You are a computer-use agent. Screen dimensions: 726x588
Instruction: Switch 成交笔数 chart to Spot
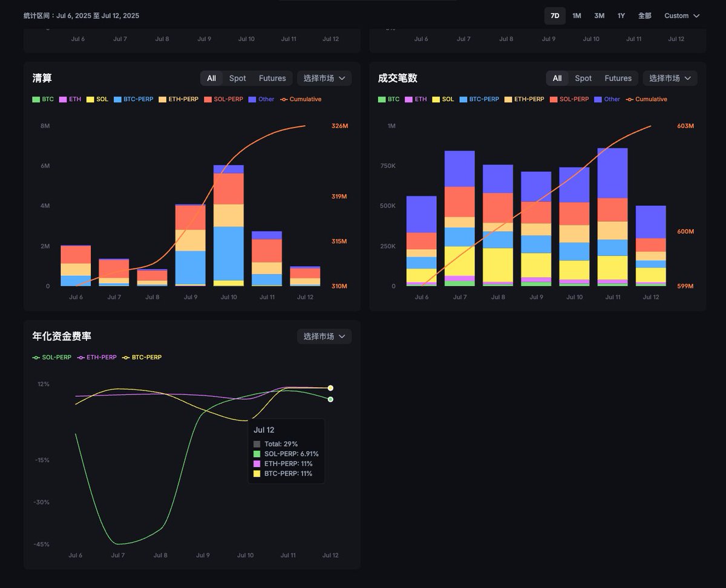pyautogui.click(x=583, y=78)
